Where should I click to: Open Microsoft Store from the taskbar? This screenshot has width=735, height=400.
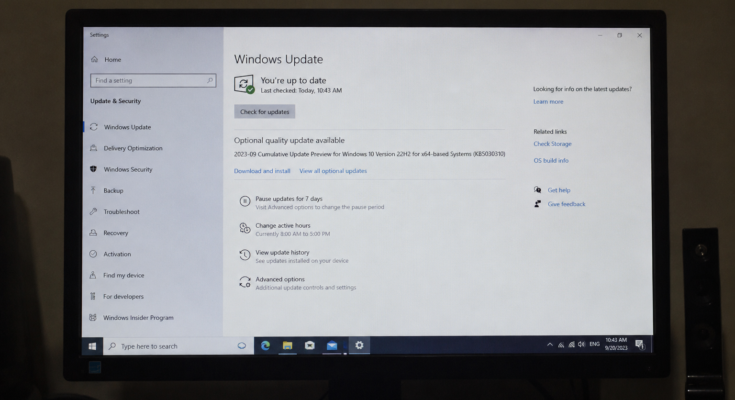(309, 346)
